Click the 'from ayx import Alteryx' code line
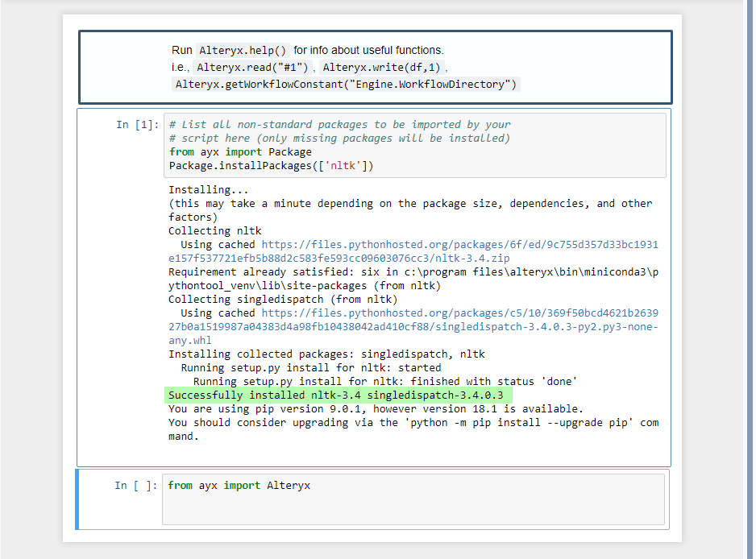 tap(239, 485)
